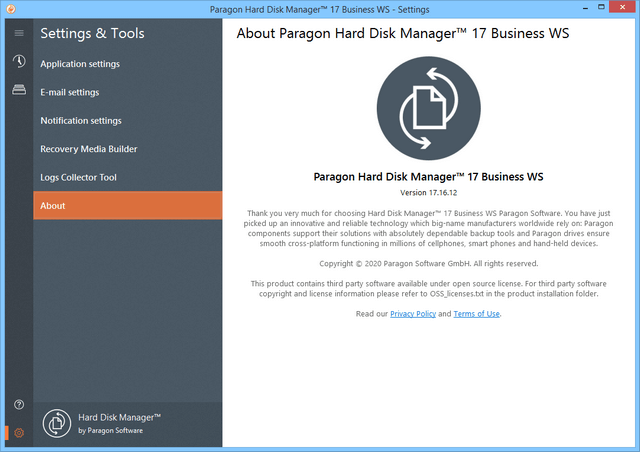Open the help question mark icon
This screenshot has width=640, height=452.
pos(19,404)
